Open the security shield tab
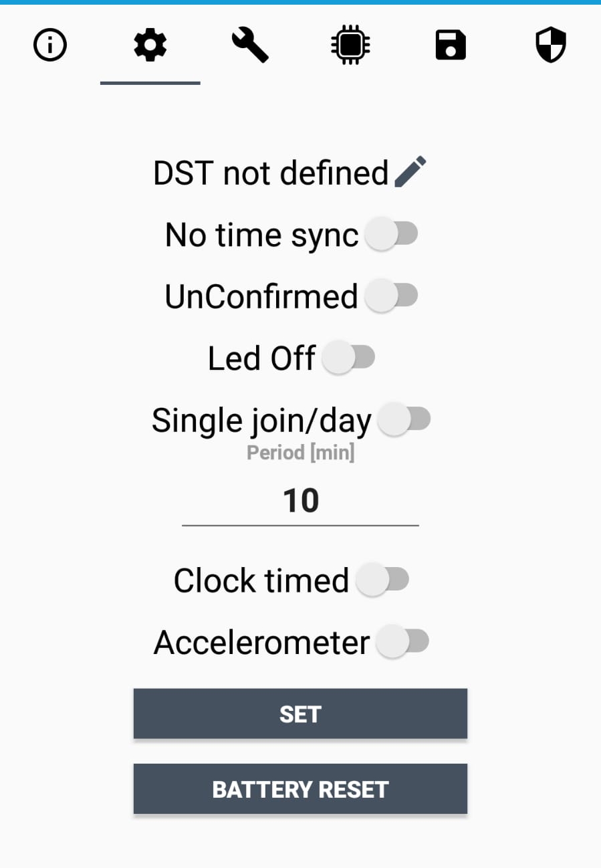Viewport: 601px width, 868px height. point(551,47)
